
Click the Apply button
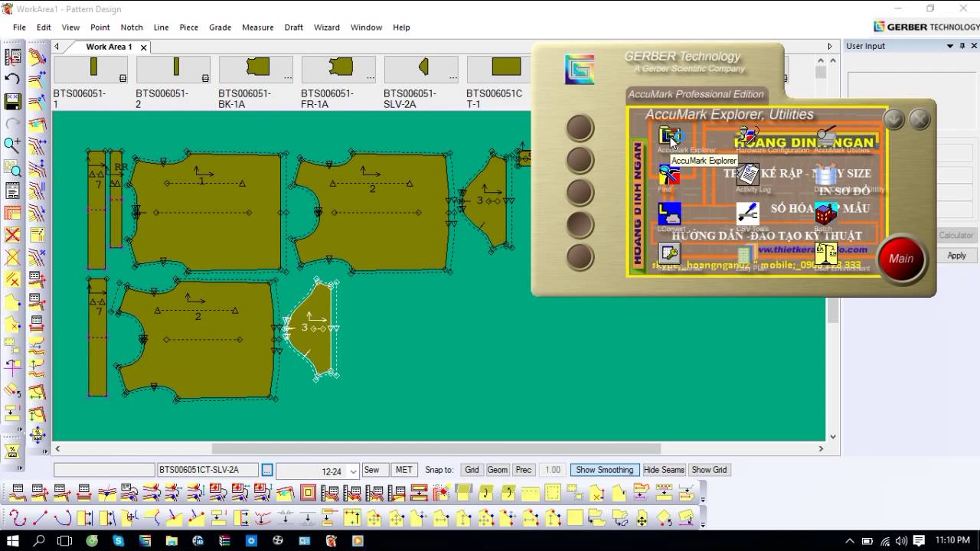(x=957, y=256)
